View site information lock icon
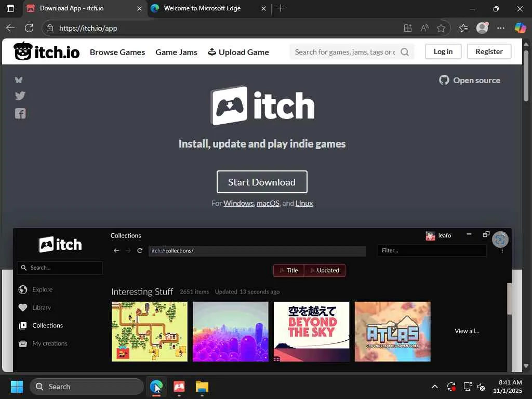 50,28
